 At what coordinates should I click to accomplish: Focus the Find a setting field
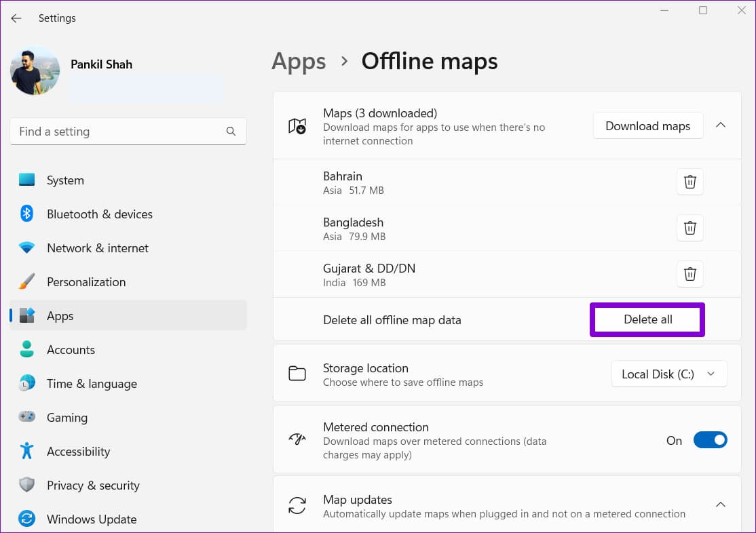[x=119, y=132]
